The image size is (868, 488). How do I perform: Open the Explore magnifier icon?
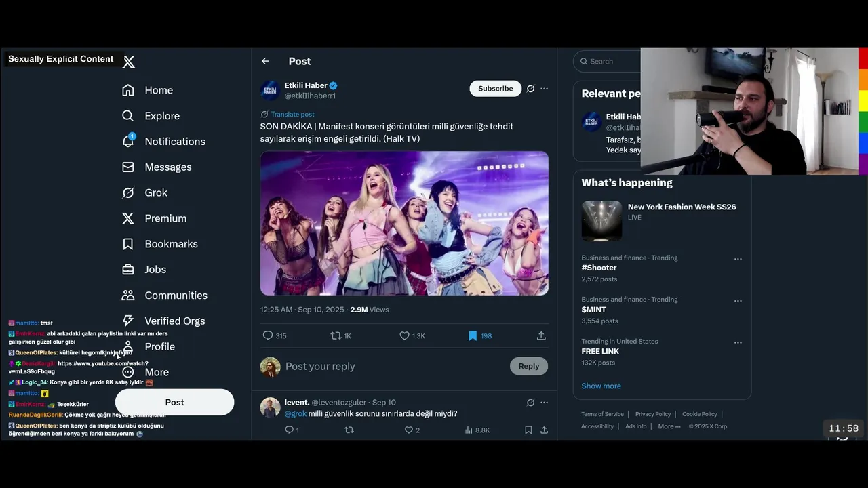click(x=127, y=116)
